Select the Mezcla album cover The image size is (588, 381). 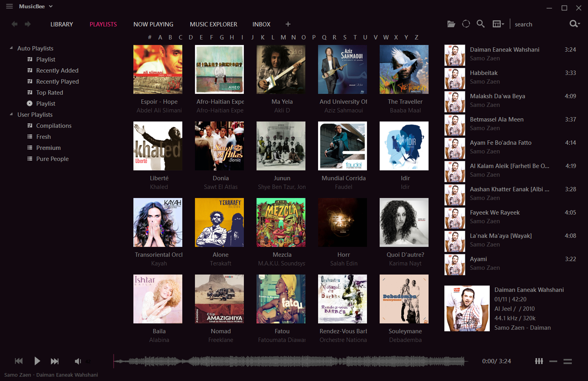tap(281, 222)
